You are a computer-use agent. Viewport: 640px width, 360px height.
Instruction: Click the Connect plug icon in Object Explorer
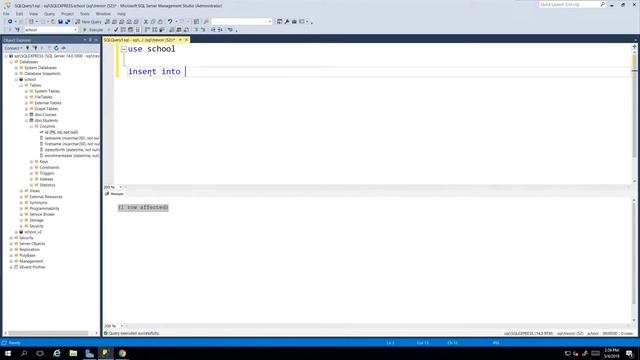point(28,48)
